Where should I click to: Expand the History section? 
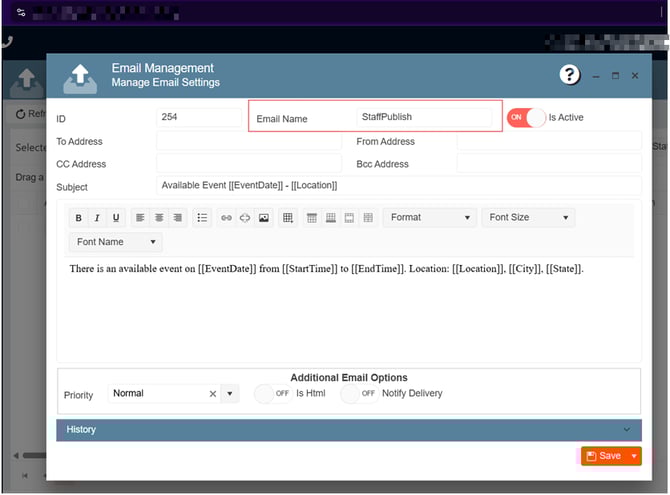point(348,430)
